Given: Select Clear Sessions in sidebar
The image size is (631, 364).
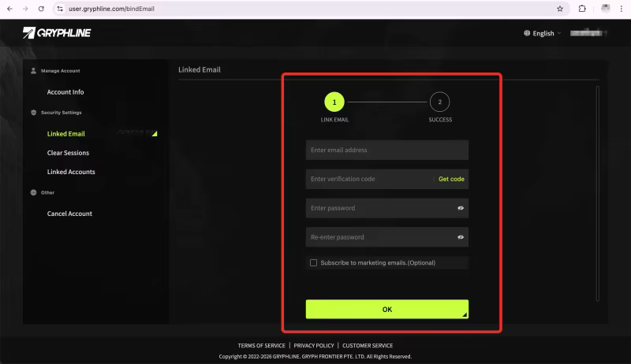Looking at the screenshot, I should coord(68,153).
